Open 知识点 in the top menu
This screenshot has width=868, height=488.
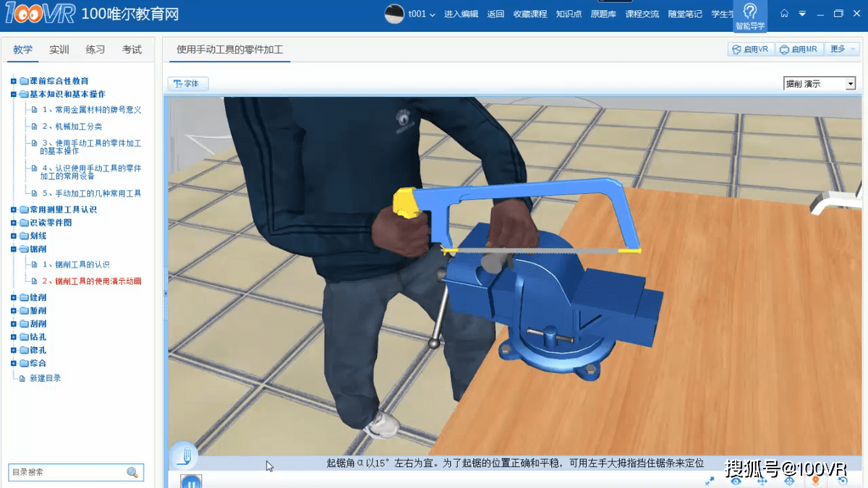pyautogui.click(x=569, y=14)
